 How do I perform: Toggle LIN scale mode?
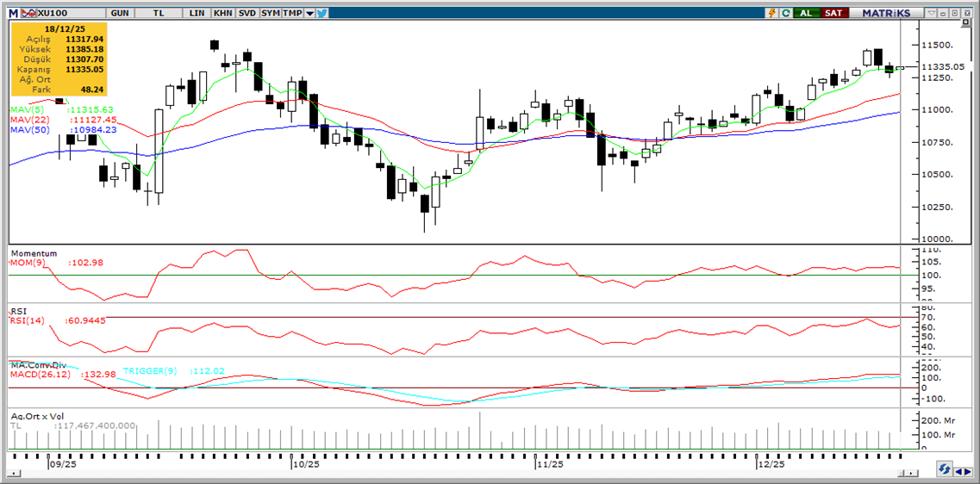click(x=197, y=13)
